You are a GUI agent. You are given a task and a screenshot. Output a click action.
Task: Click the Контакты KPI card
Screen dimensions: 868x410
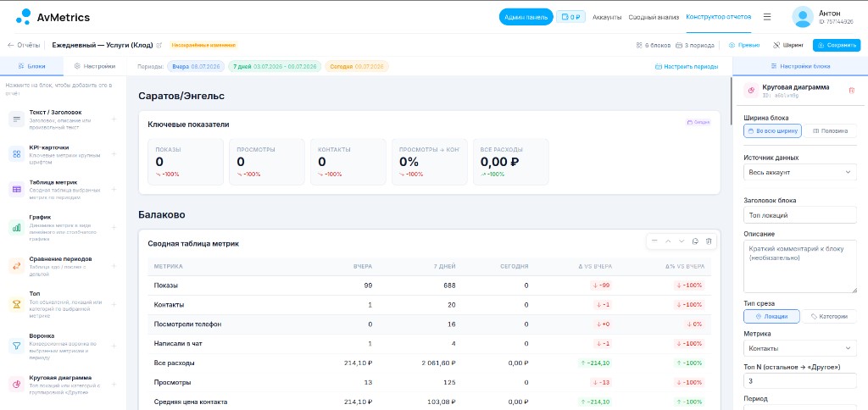click(x=348, y=162)
